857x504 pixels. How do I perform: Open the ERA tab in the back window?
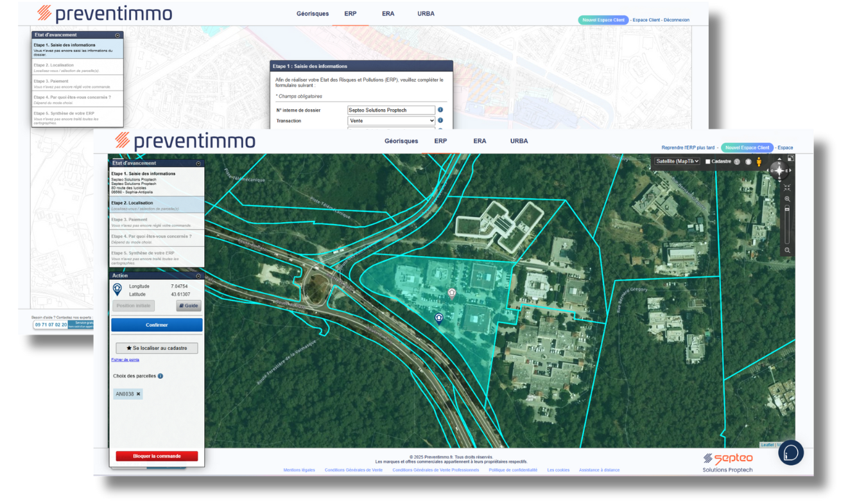tap(388, 13)
